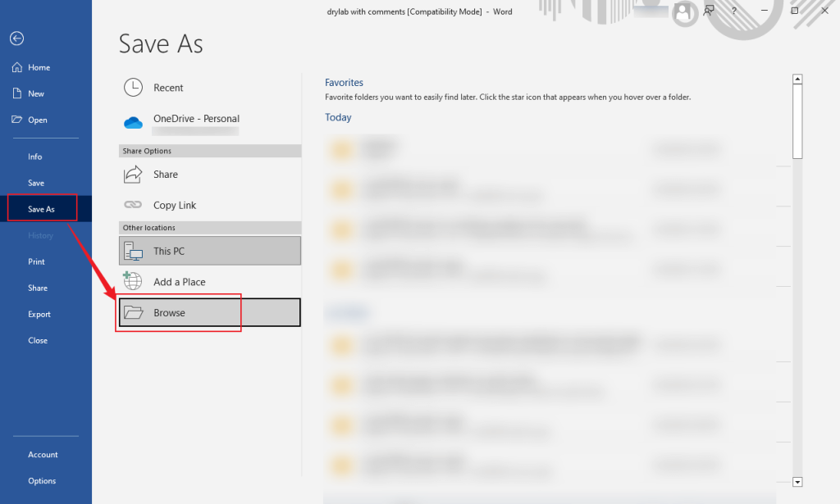Switch to the Print section
Image resolution: width=840 pixels, height=504 pixels.
pos(35,261)
